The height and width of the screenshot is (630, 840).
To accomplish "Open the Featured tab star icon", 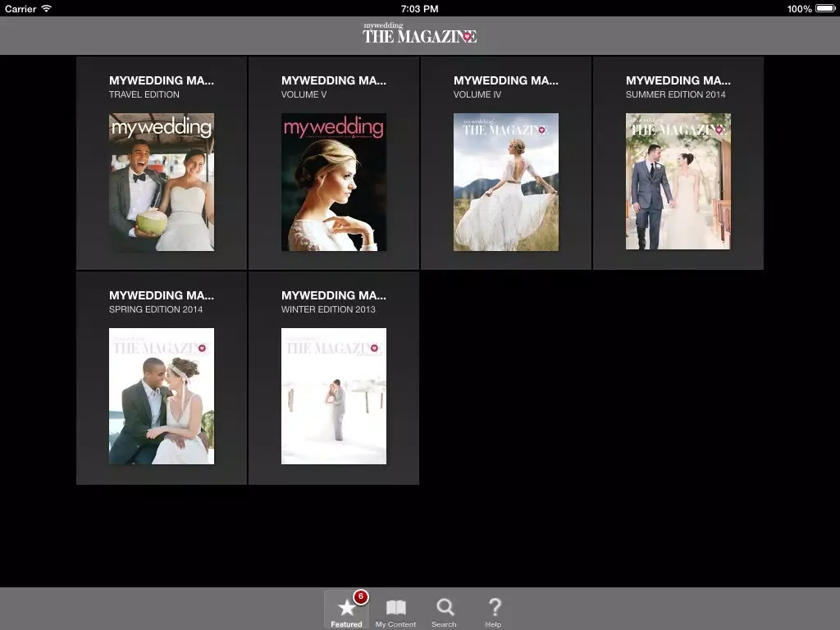I will [x=347, y=608].
